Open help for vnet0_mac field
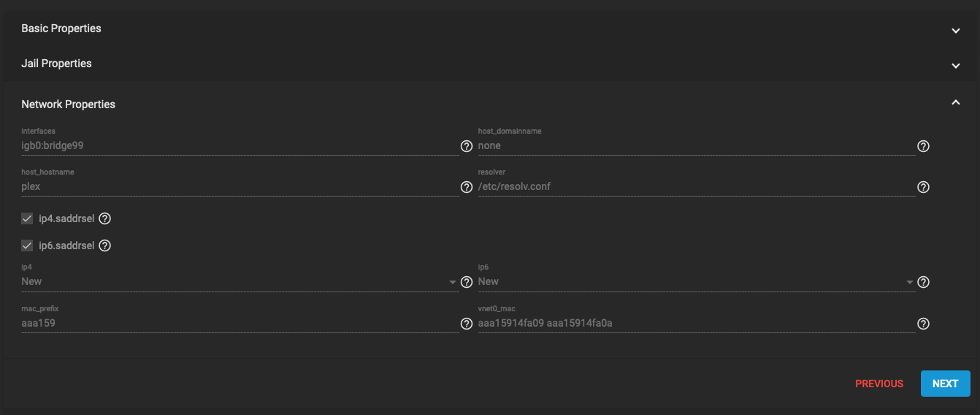Viewport: 980px width, 415px height. coord(923,324)
